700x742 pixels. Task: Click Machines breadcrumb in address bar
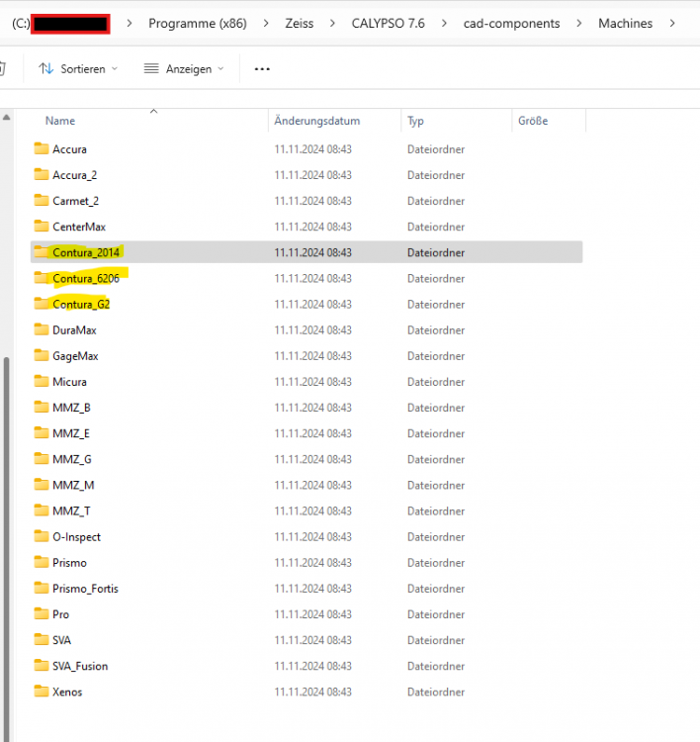(625, 23)
